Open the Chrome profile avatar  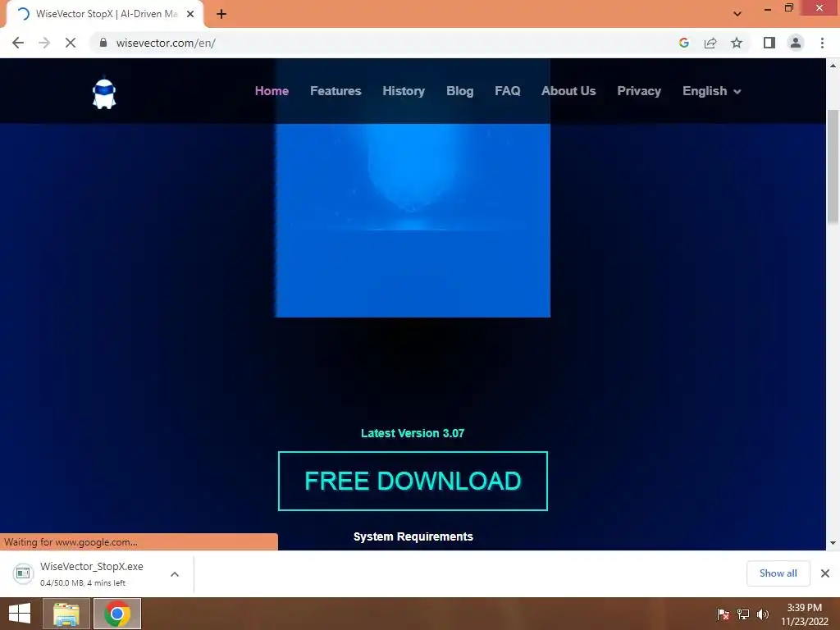[x=796, y=43]
